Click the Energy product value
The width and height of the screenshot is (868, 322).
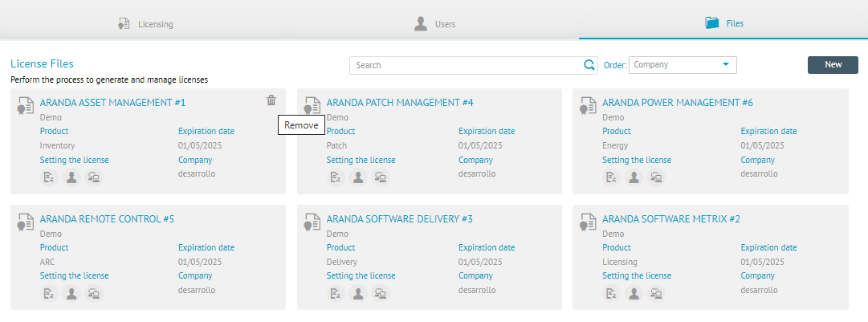coord(615,146)
